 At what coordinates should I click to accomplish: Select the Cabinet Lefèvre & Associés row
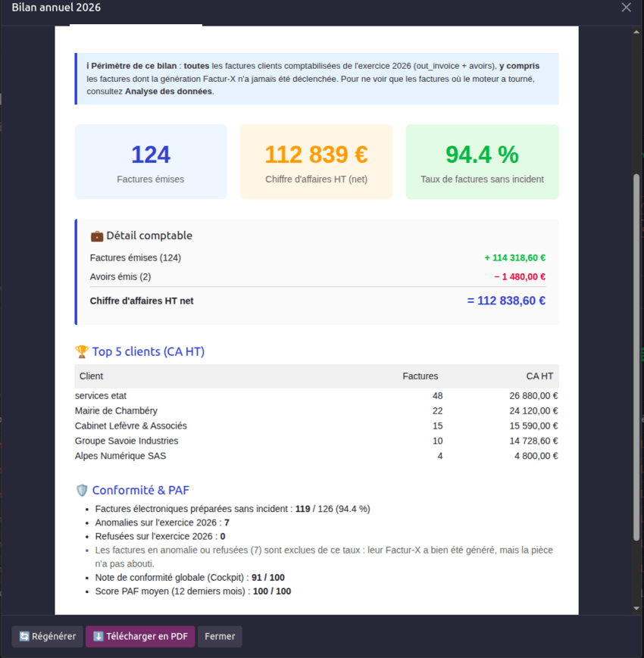pos(317,426)
